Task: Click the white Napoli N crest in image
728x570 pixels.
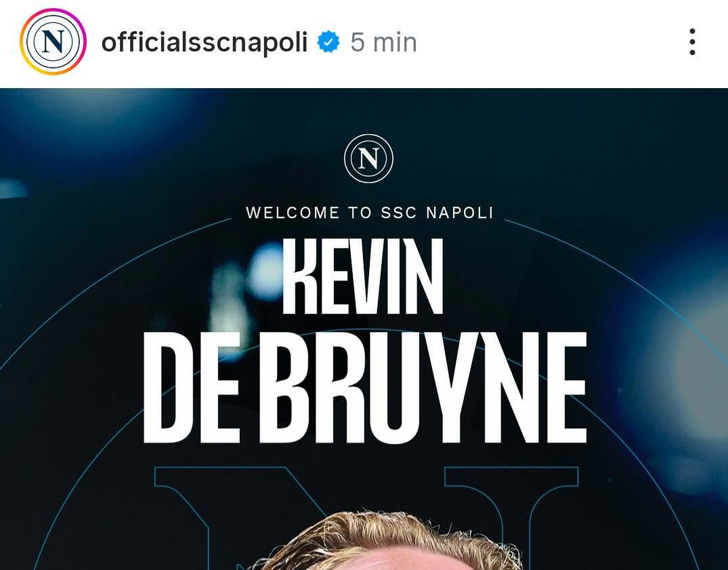Action: click(x=368, y=159)
